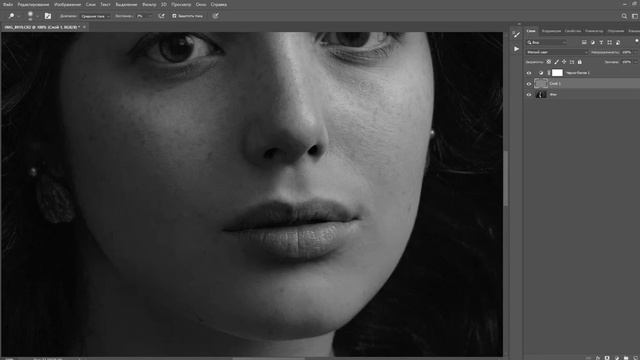Hide the Черно-белое 1 adjustment layer

coord(529,73)
